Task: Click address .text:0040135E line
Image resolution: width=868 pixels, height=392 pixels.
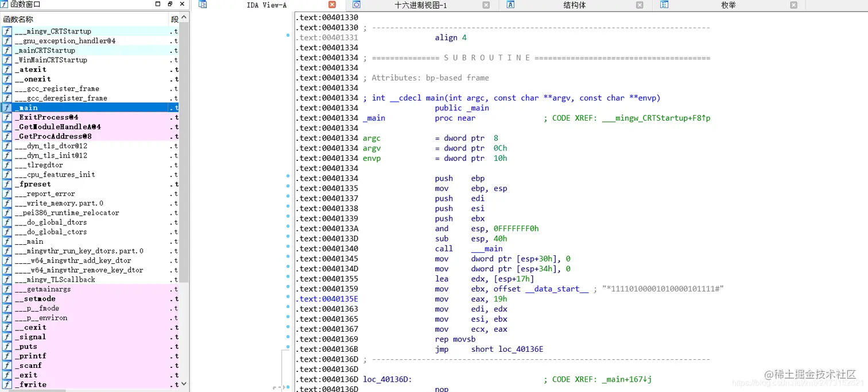Action: click(327, 299)
